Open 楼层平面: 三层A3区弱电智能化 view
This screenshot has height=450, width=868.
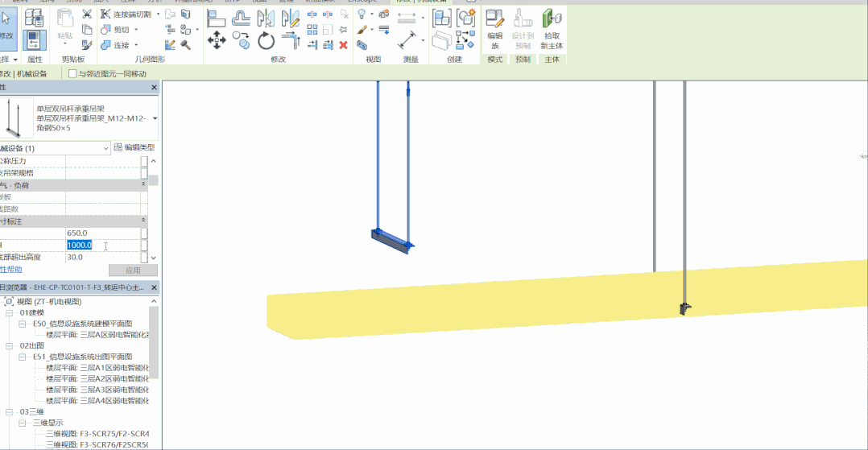[97, 390]
